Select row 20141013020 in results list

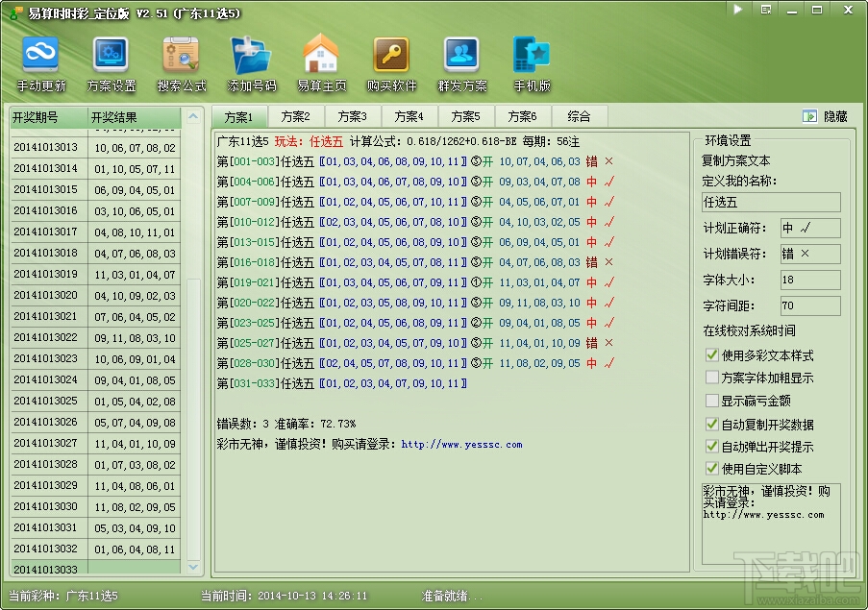coord(96,295)
